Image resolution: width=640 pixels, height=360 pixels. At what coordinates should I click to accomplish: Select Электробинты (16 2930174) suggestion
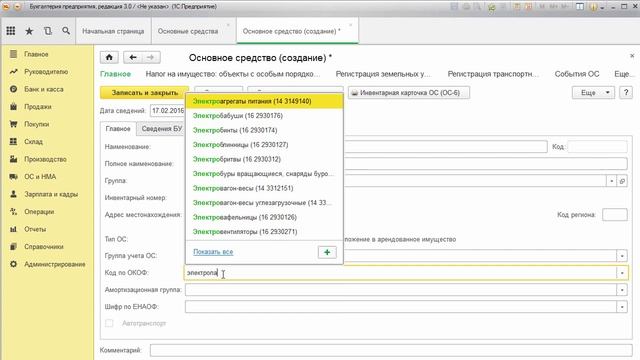point(264,130)
